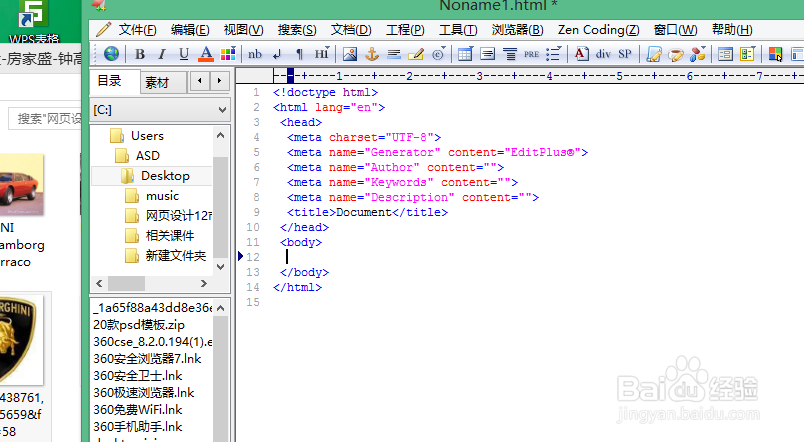Click folder tree scroll up arrow
This screenshot has height=442, width=804.
(x=220, y=135)
